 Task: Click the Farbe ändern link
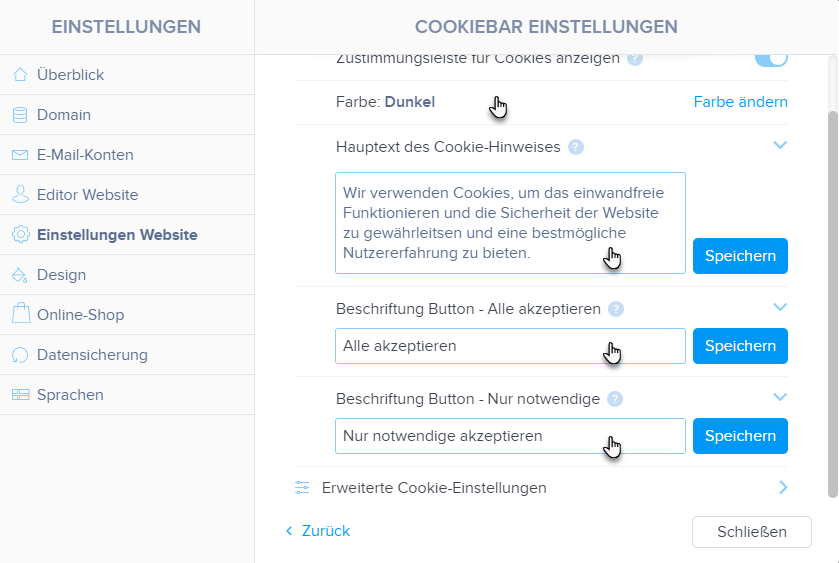(x=740, y=102)
